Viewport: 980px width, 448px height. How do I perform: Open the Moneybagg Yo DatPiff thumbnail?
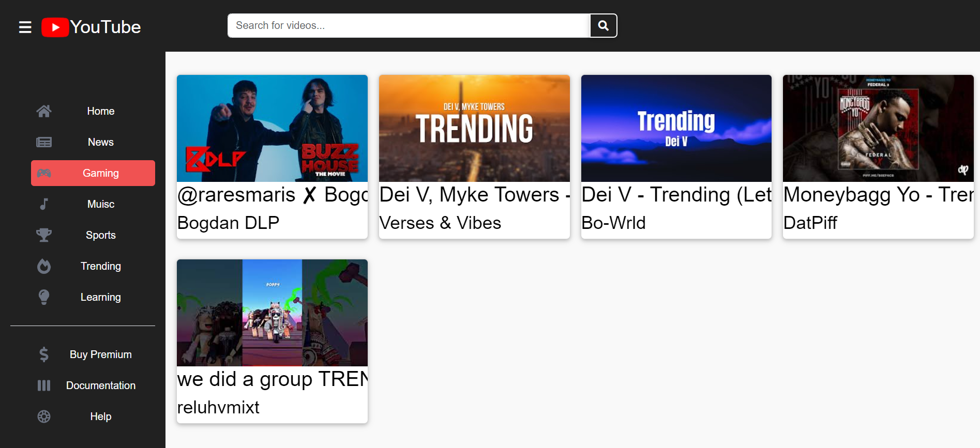[878, 128]
